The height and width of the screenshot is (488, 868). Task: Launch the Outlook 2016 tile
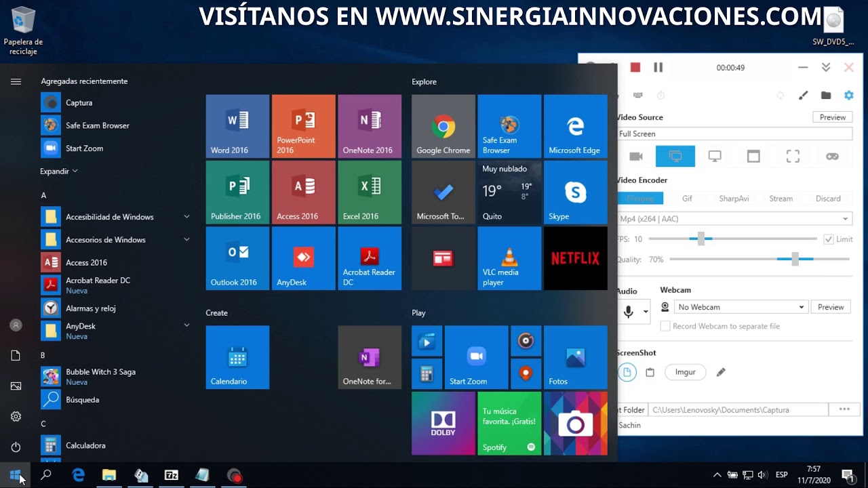click(x=237, y=258)
